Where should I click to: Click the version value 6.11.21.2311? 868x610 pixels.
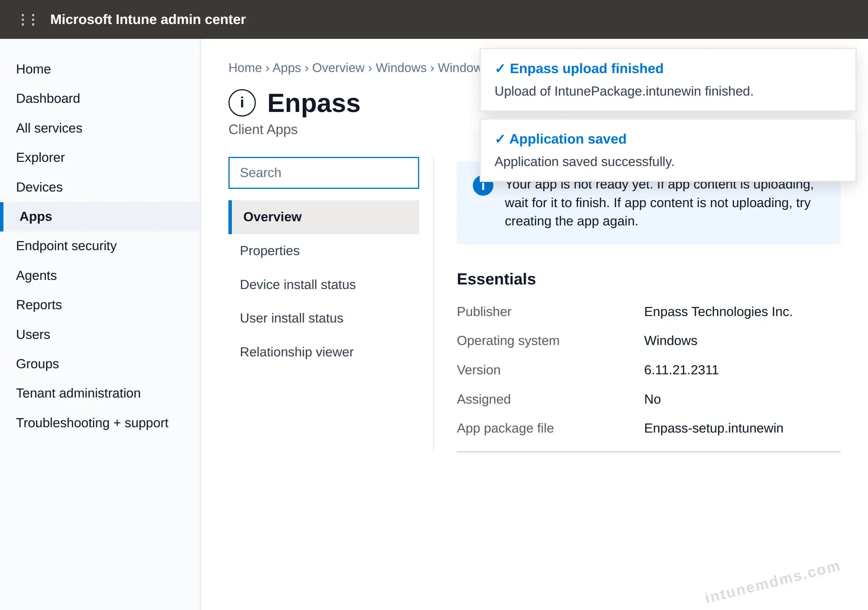681,370
